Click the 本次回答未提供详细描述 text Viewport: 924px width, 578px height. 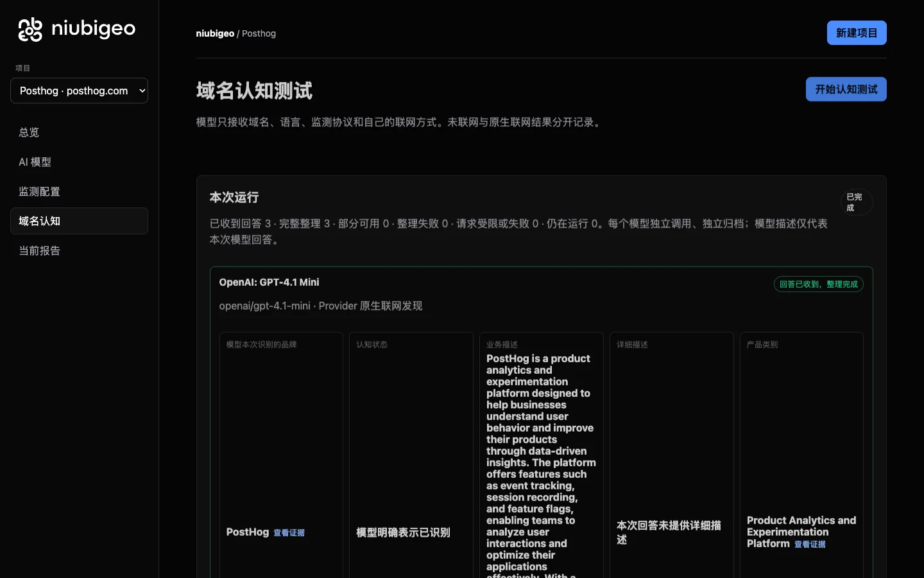tap(669, 532)
